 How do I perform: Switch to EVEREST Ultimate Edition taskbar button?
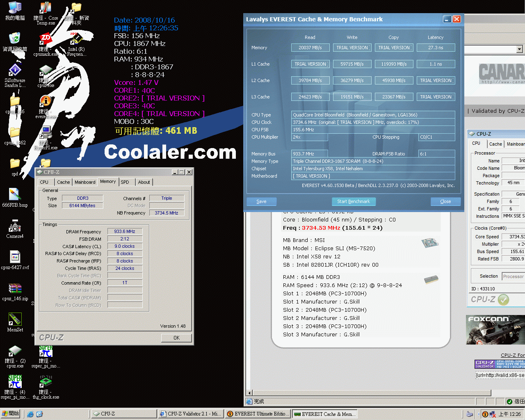[258, 414]
